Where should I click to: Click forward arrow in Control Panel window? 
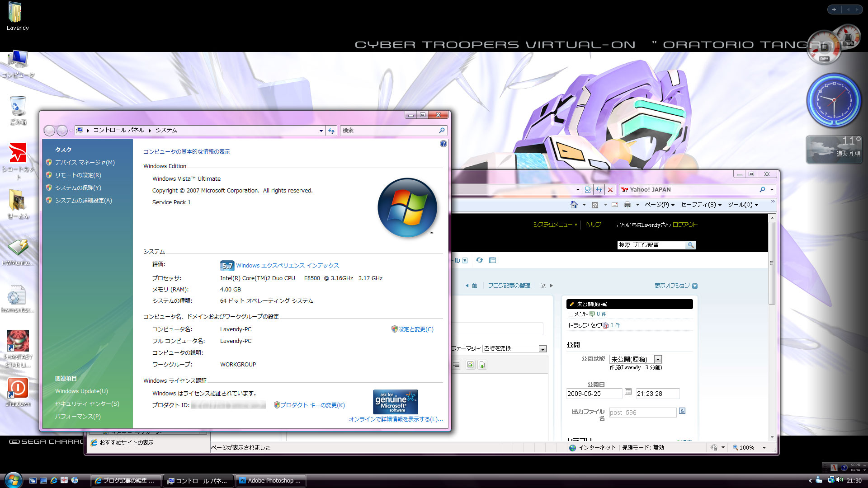point(62,131)
